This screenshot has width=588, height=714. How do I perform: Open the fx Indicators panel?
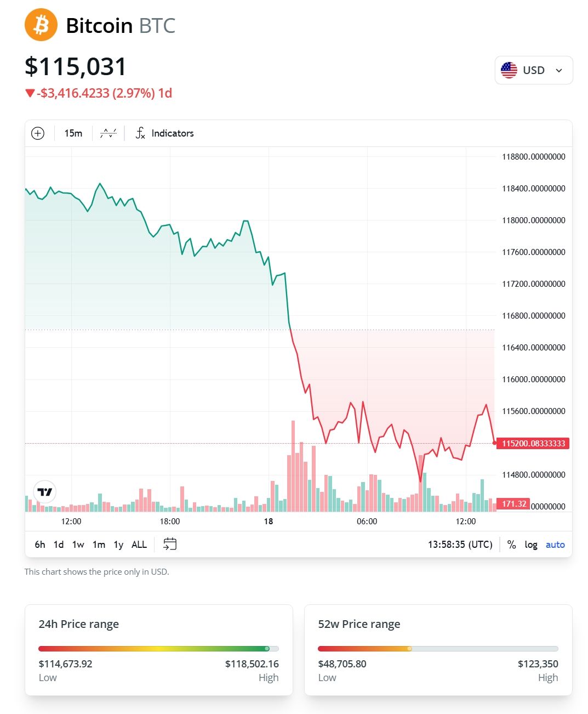tap(164, 133)
